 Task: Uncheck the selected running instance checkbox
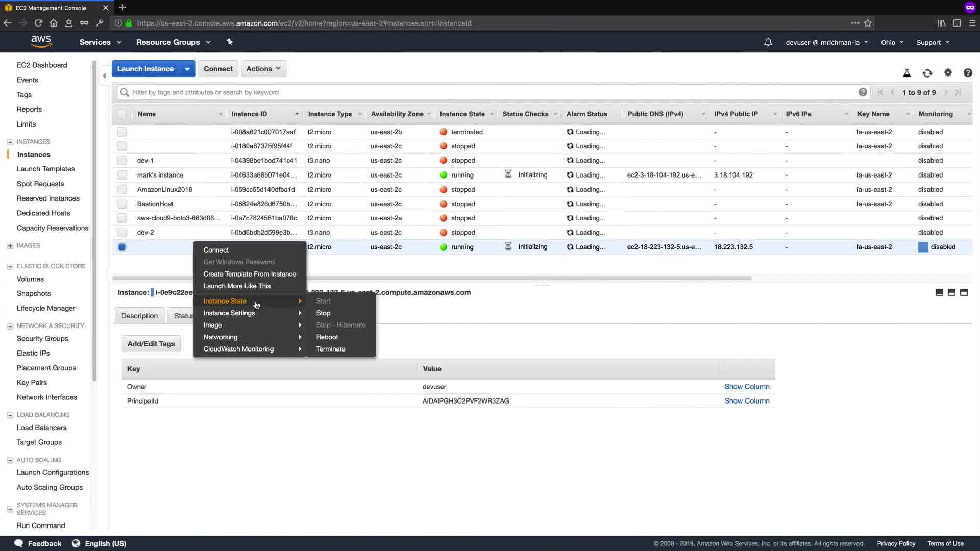121,247
